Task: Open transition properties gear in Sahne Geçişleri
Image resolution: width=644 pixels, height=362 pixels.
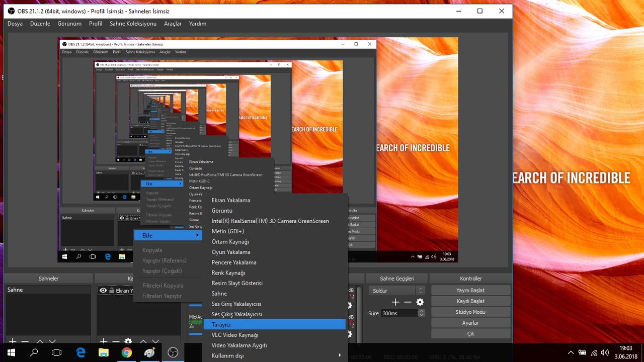Action: [x=420, y=302]
